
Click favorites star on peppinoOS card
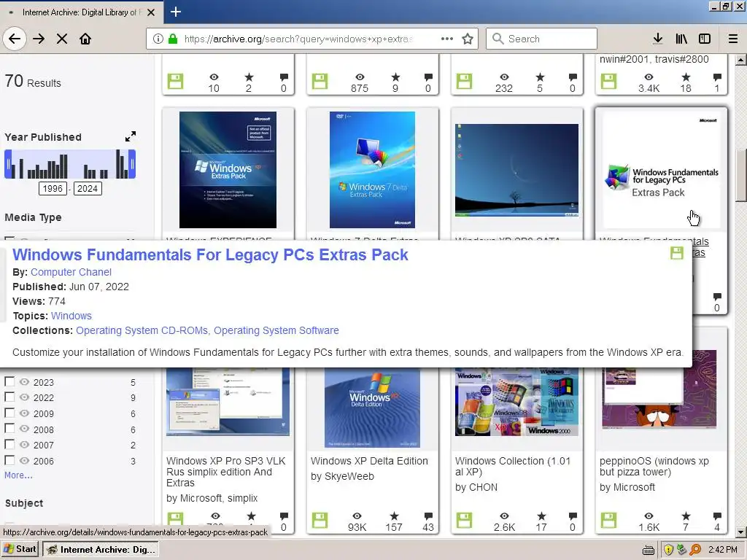coord(686,516)
